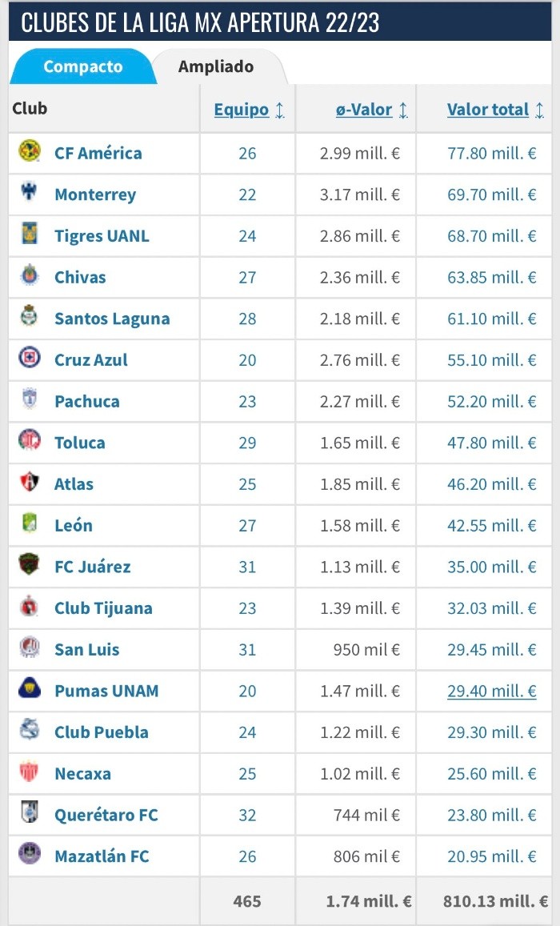Click the Toluca club crest icon
Image resolution: width=560 pixels, height=926 pixels.
30,441
